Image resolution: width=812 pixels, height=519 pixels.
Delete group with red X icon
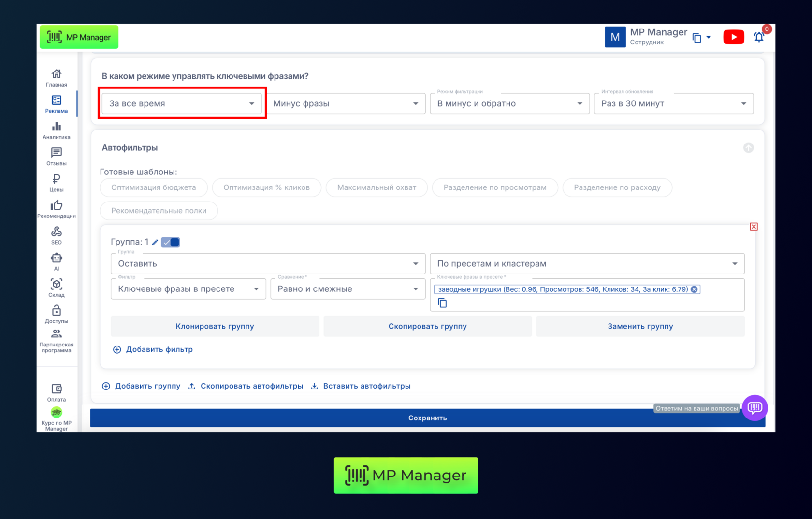coord(754,227)
